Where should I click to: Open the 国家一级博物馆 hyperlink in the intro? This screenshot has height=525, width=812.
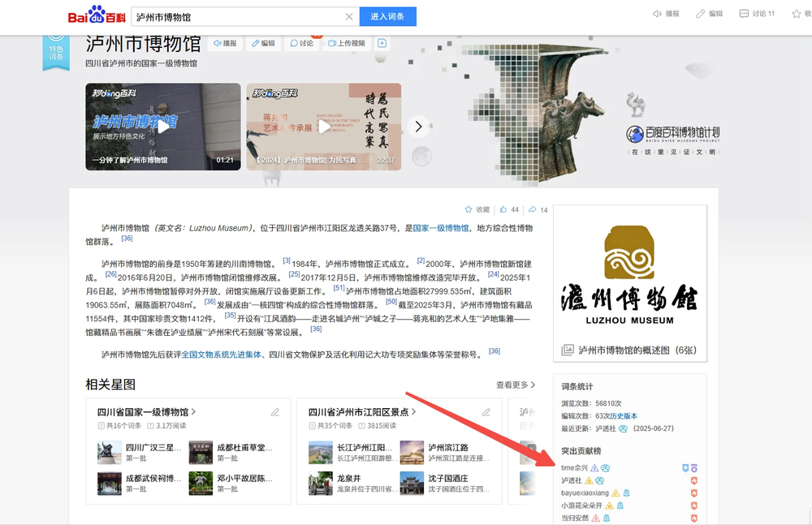441,228
